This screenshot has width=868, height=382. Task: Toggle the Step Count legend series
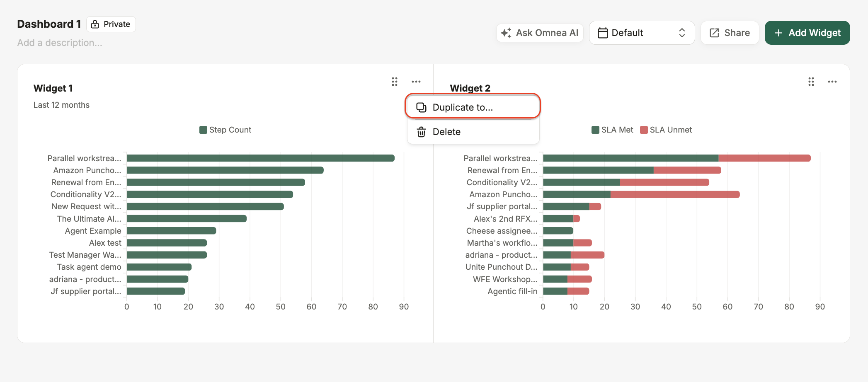(225, 130)
